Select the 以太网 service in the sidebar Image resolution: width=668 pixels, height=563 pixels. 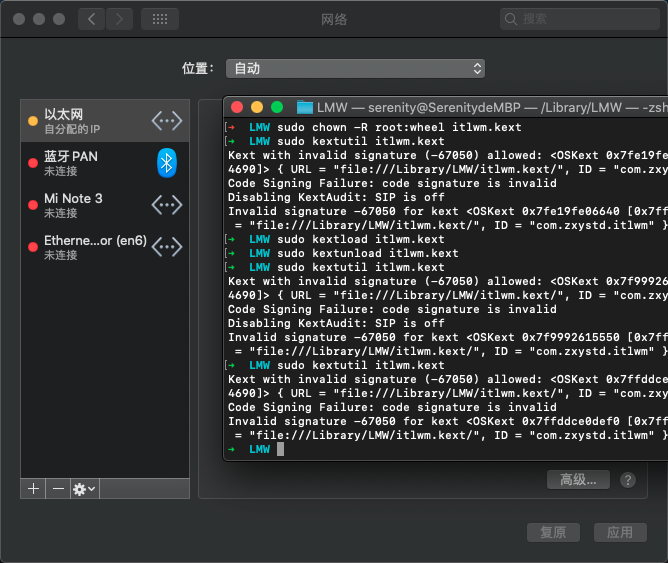105,121
